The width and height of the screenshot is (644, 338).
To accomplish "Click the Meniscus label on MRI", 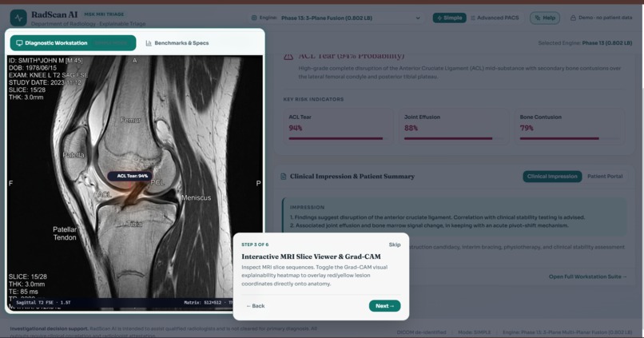I will [196, 197].
